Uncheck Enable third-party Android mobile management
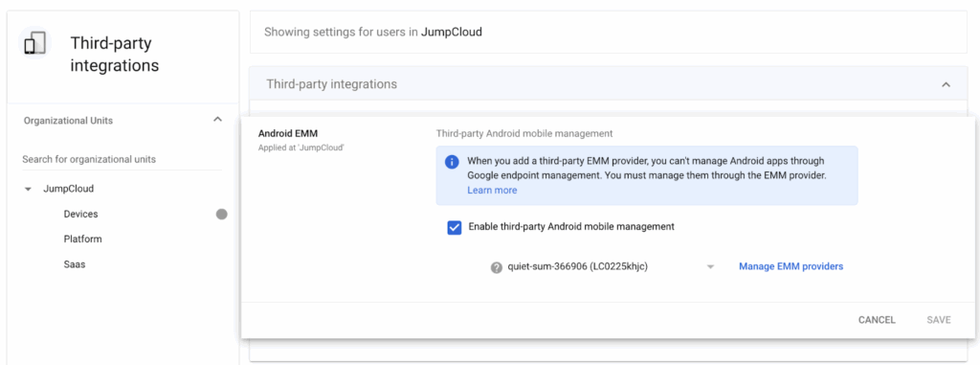 455,227
